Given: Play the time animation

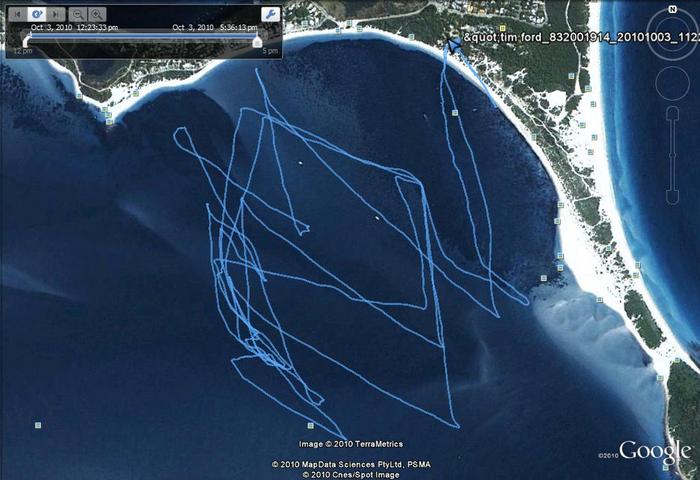Looking at the screenshot, I should pyautogui.click(x=37, y=14).
